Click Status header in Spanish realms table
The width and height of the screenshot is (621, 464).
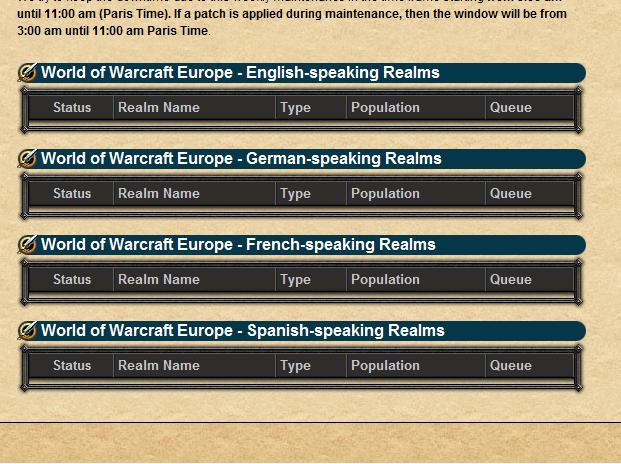[72, 365]
